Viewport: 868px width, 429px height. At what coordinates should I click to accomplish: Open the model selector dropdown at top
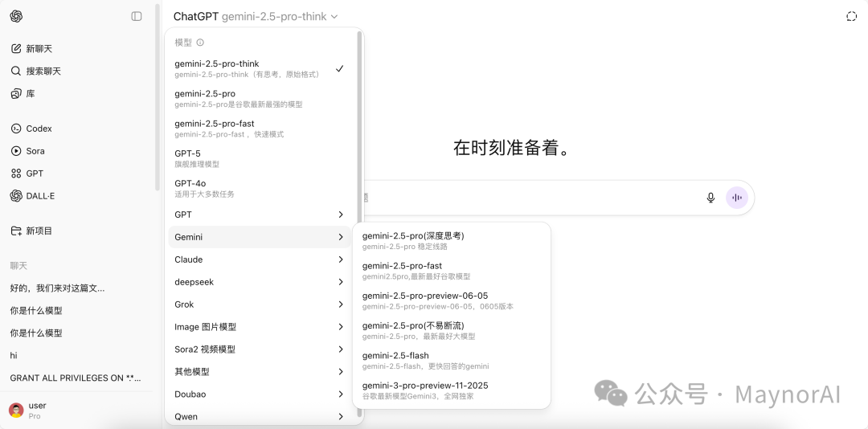click(x=256, y=17)
